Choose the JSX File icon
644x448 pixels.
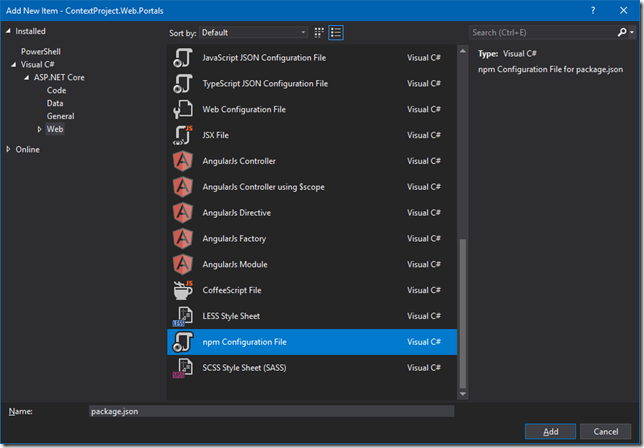[x=183, y=136]
